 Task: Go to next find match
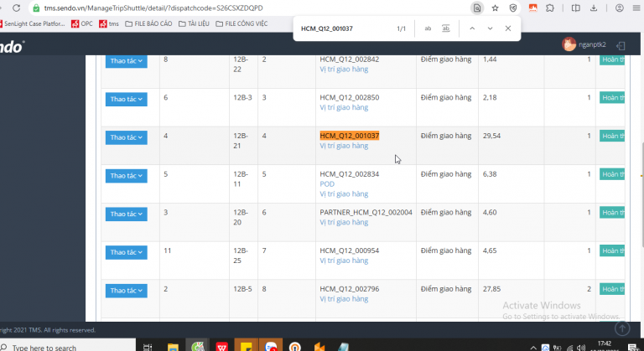tap(490, 28)
